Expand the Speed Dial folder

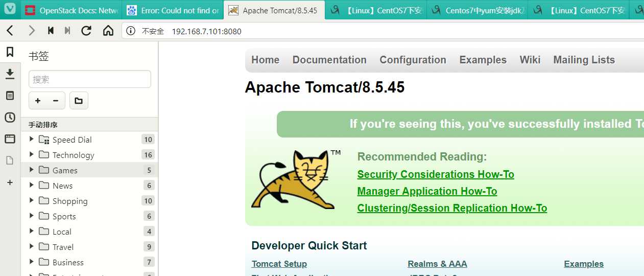pyautogui.click(x=32, y=139)
